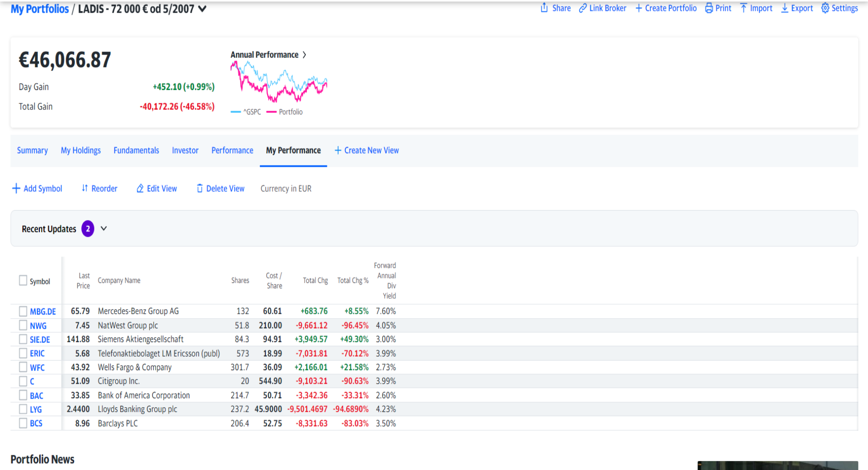
Task: Open Settings gear icon
Action: 825,8
